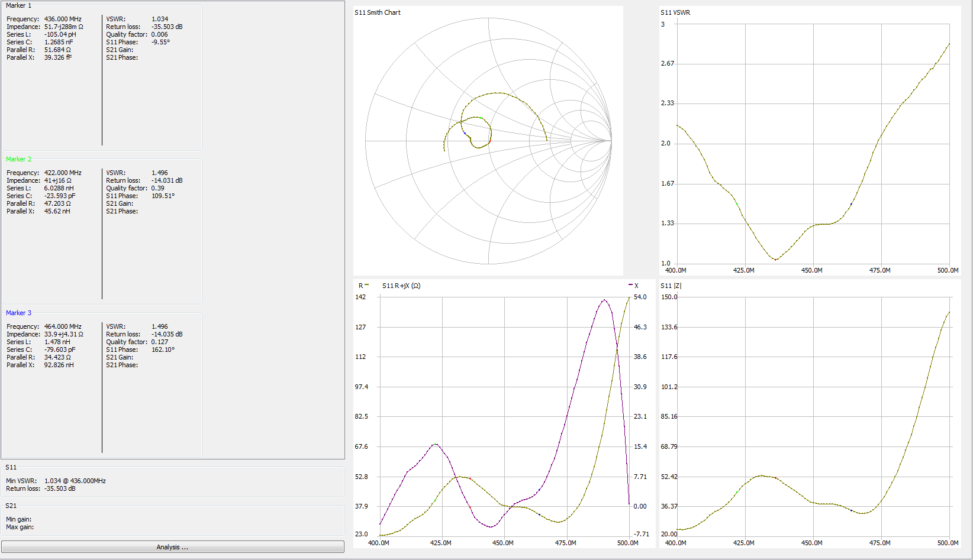Image resolution: width=973 pixels, height=560 pixels.
Task: Click Marker 2 frequency 422.000 MHz
Action: (x=63, y=173)
